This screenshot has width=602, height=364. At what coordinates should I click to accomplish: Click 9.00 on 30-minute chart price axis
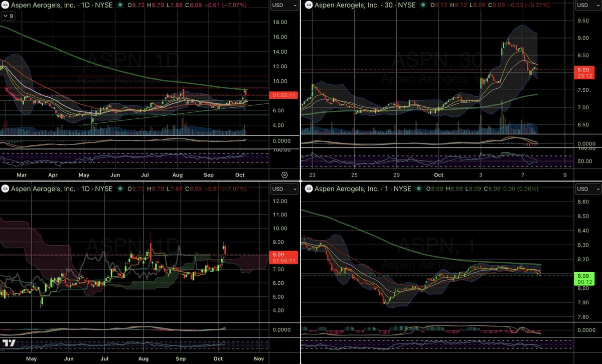[x=583, y=38]
